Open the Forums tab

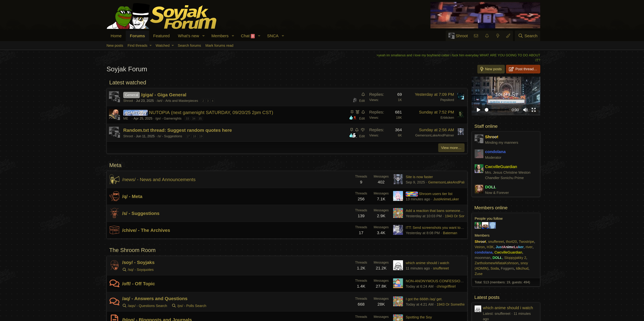[x=137, y=36]
